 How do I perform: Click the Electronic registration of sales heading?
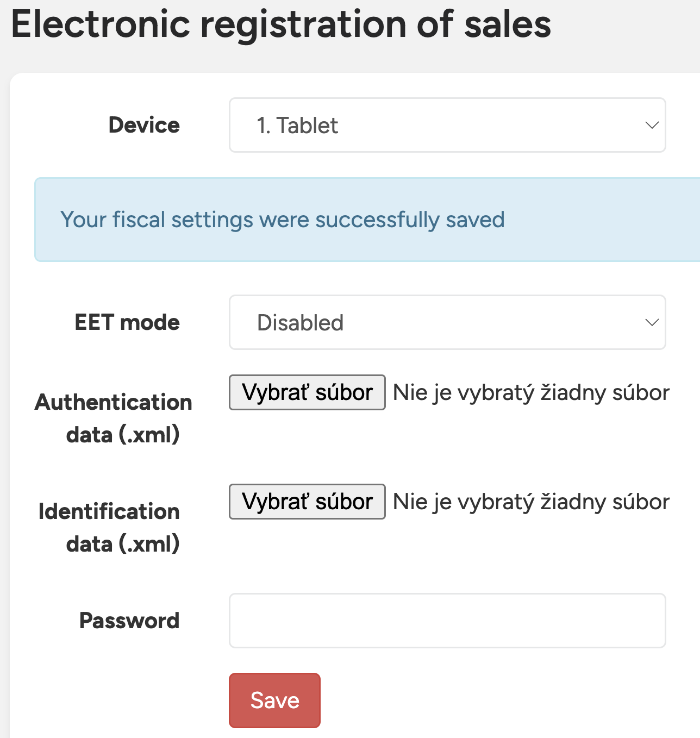click(281, 24)
